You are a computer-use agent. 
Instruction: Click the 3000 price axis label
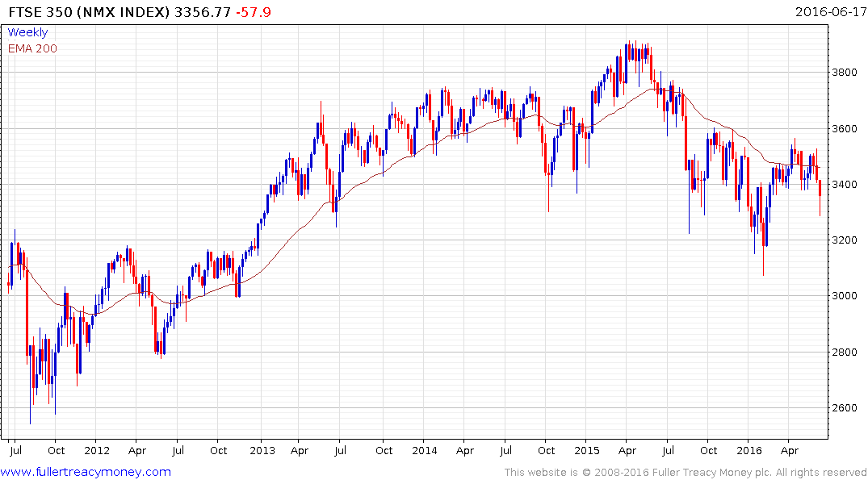[845, 296]
